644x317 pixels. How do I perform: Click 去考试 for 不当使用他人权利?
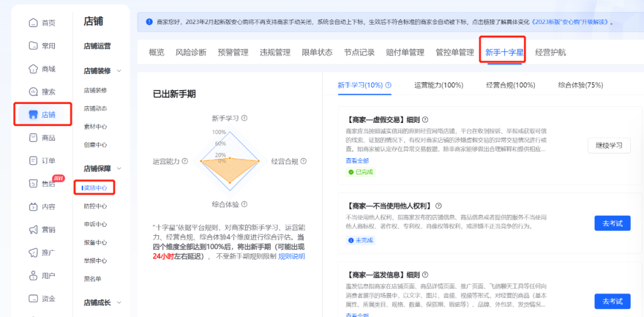pyautogui.click(x=612, y=223)
